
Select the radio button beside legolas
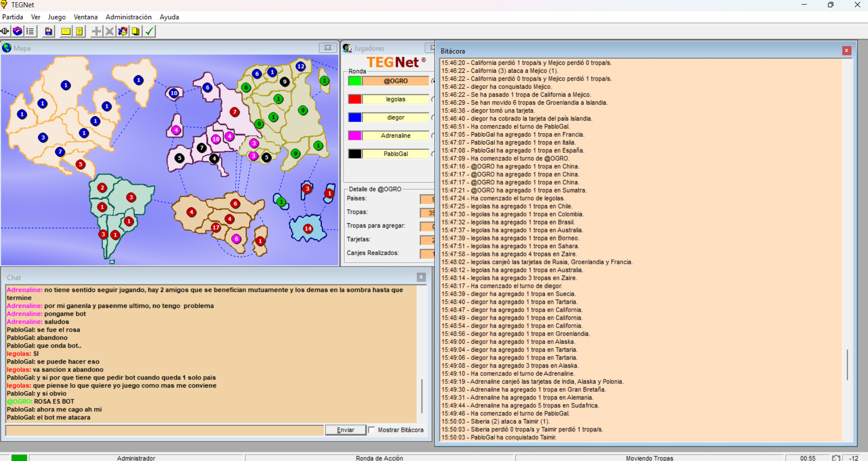coord(433,99)
